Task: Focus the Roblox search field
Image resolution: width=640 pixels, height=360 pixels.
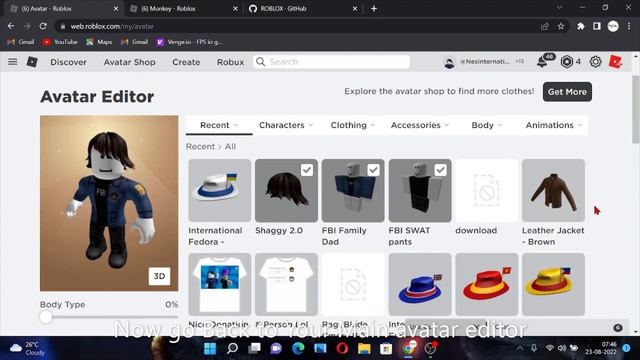Action: 331,62
